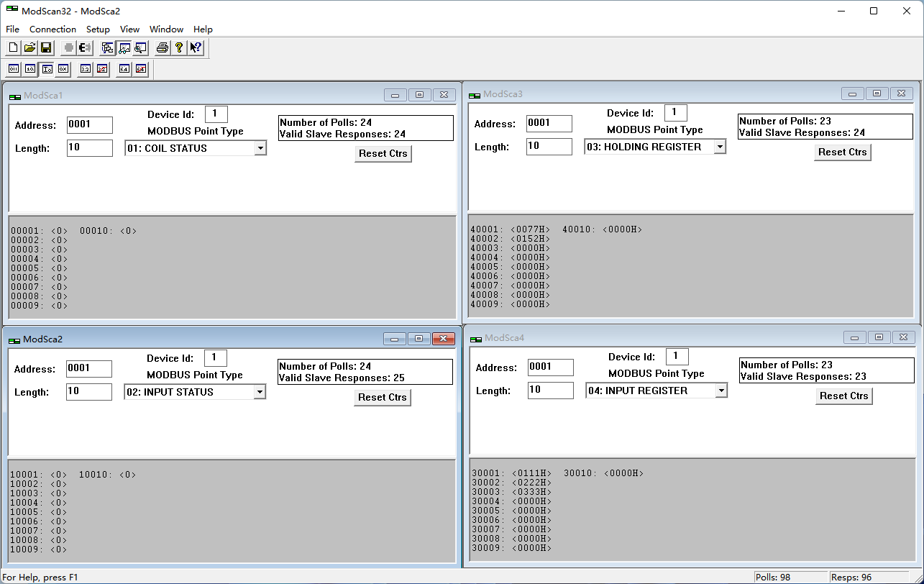The width and height of the screenshot is (924, 584).
Task: Click the greyed Connect plug icon
Action: 68,48
